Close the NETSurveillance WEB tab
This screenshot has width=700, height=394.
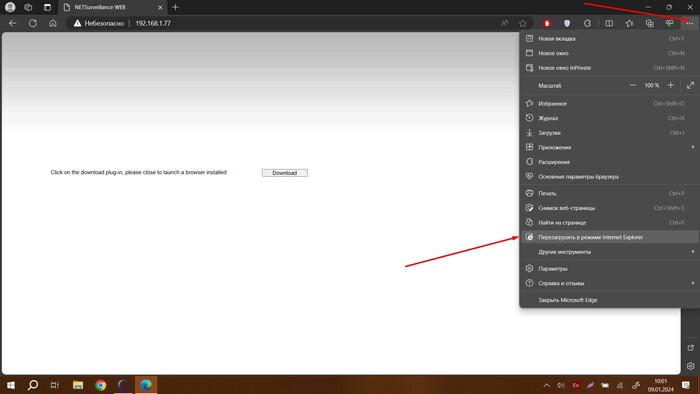coord(160,7)
